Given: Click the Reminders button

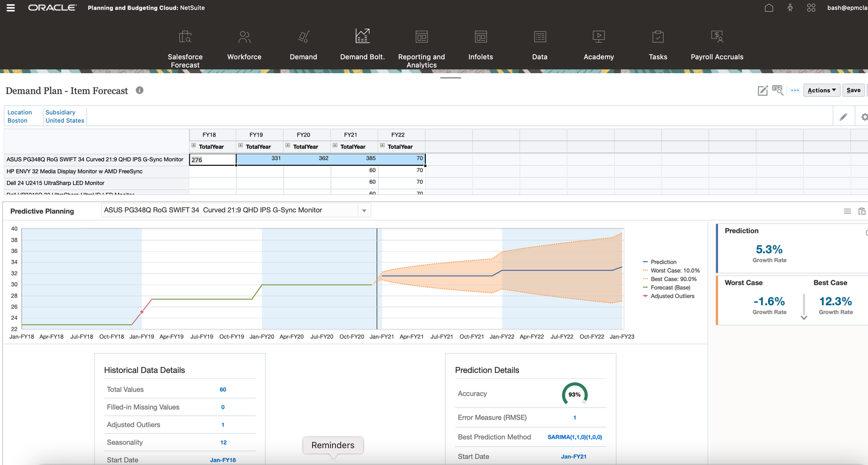Looking at the screenshot, I should [x=333, y=445].
